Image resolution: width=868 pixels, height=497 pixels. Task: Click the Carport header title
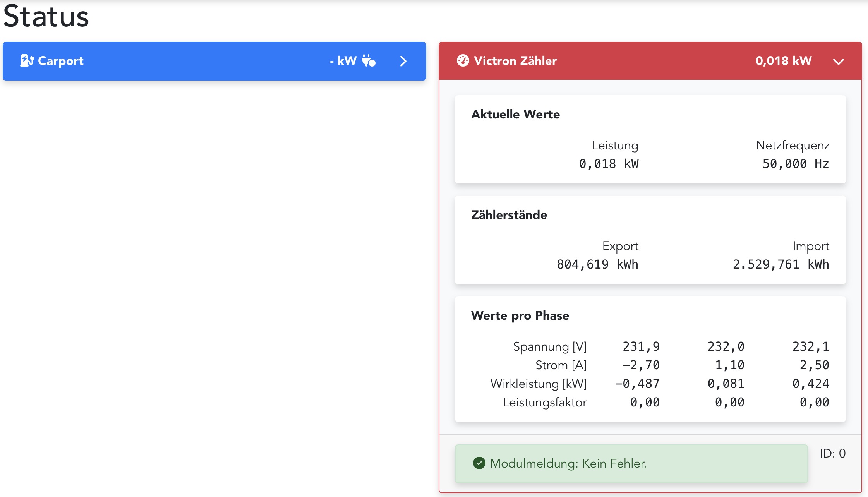[x=61, y=61]
